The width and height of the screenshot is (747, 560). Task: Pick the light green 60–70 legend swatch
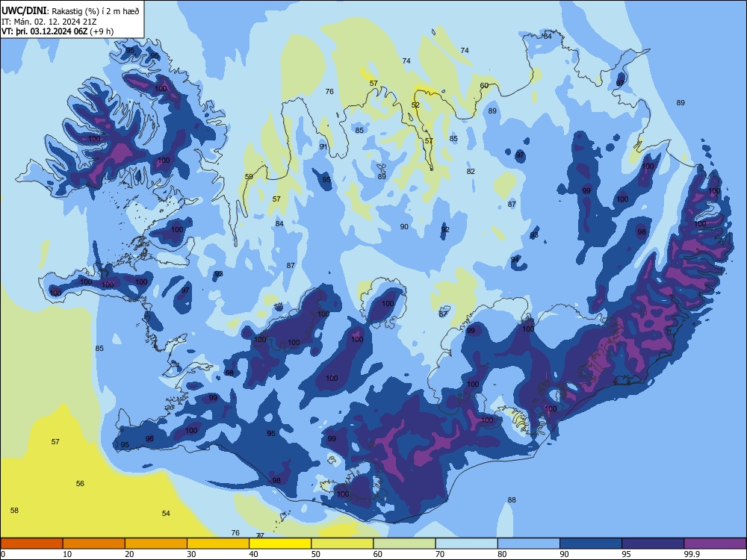404,544
